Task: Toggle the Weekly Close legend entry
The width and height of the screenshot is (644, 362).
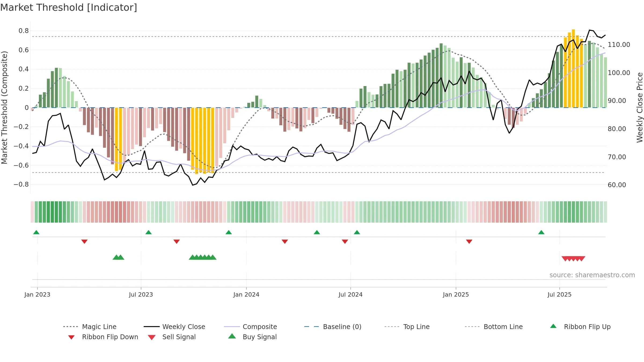Action: [x=174, y=327]
